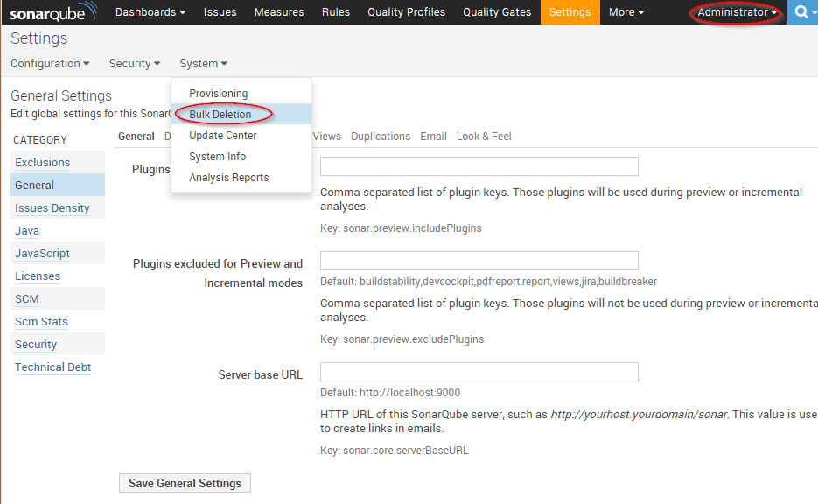Screen dimensions: 818x504
Task: Focus the Server base URL field
Action: 479,372
